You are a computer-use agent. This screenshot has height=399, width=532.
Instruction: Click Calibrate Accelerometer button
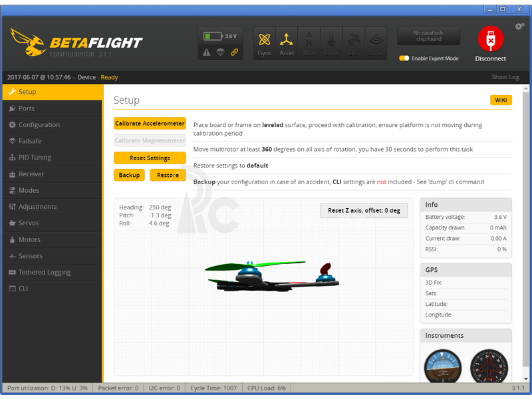click(150, 124)
